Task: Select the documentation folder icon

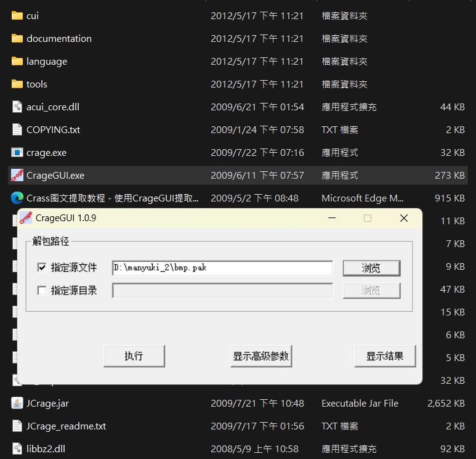Action: [17, 38]
